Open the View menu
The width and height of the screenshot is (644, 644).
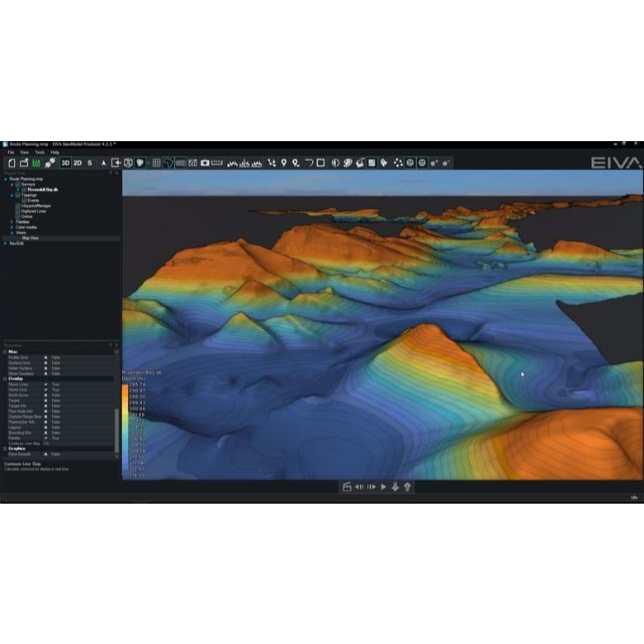(25, 153)
